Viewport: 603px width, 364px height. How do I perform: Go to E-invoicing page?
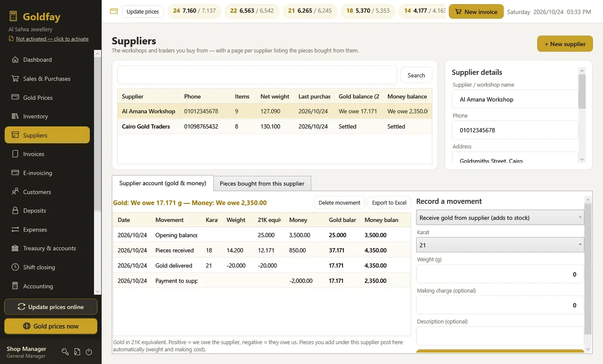click(47, 173)
